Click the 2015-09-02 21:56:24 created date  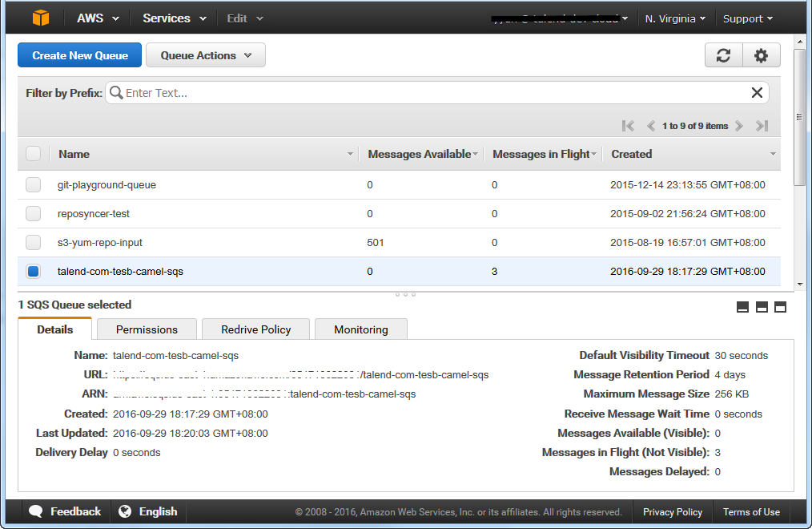(687, 213)
